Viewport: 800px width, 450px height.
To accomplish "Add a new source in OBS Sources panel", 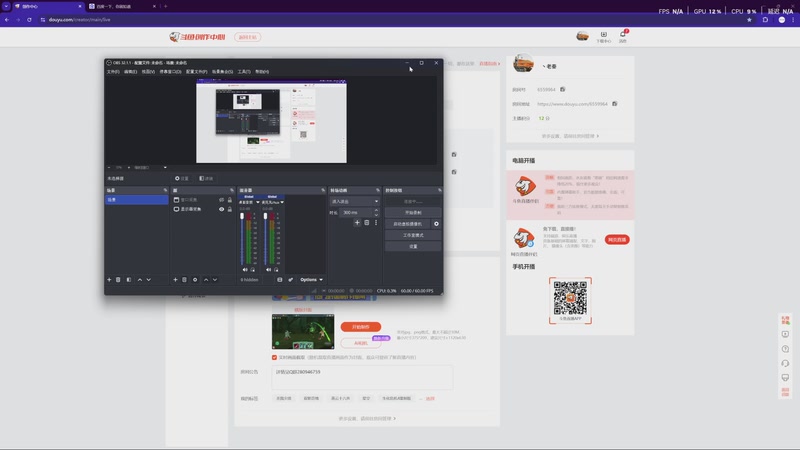I will 176,280.
